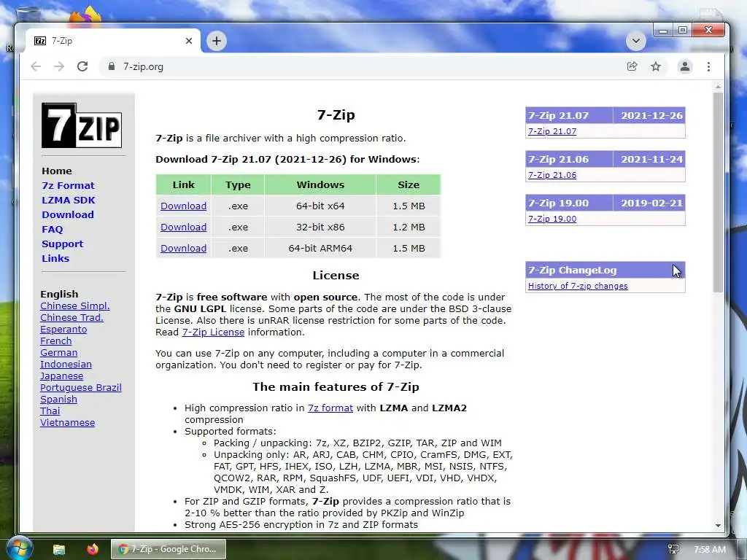Bookmark this page with the star icon

pyautogui.click(x=656, y=66)
